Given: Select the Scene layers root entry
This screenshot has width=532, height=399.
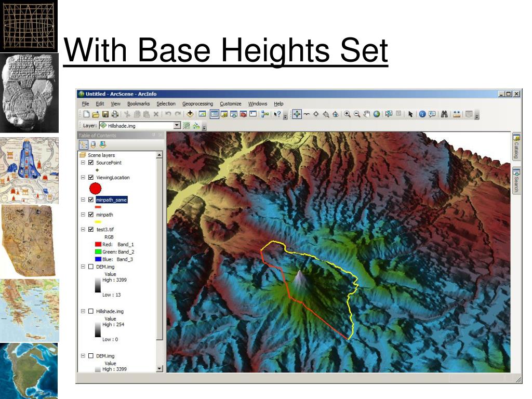Looking at the screenshot, I should 101,155.
